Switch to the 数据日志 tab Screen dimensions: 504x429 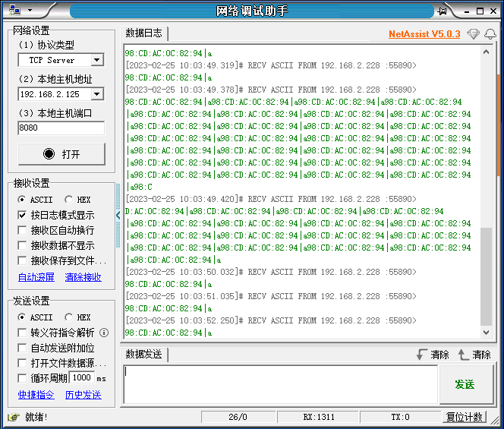click(143, 33)
